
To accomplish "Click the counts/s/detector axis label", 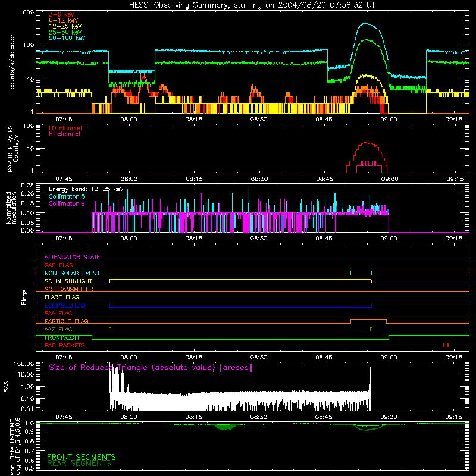I will (x=12, y=62).
